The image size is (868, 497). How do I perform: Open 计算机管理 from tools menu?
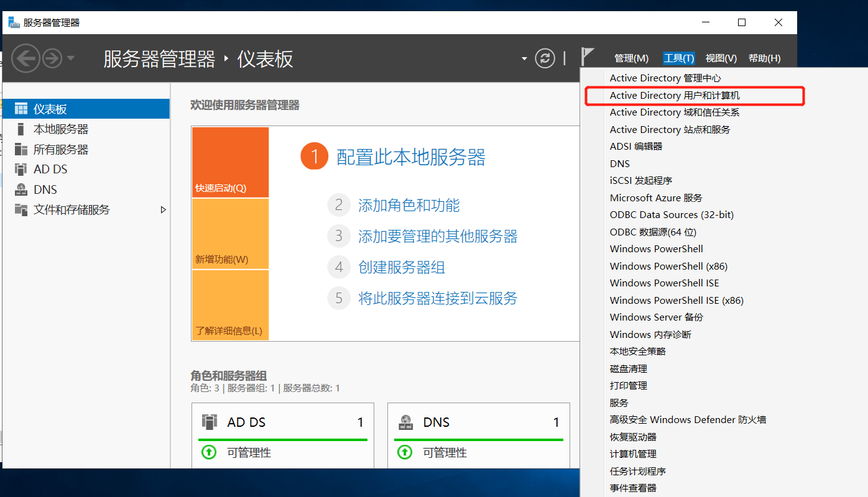tap(633, 454)
